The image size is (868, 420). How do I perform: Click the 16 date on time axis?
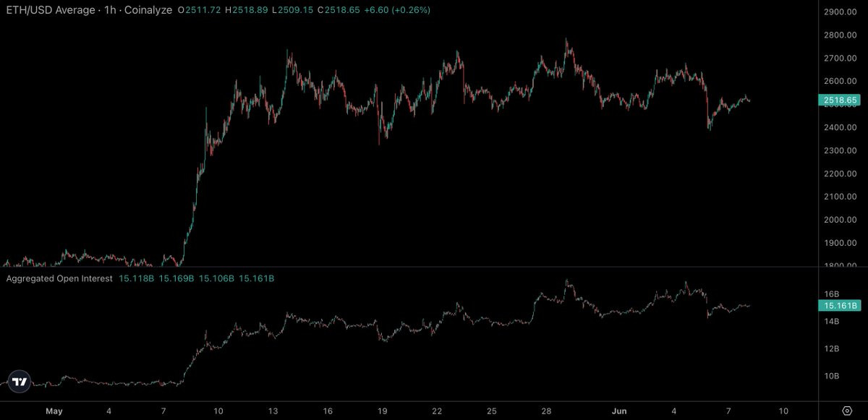[x=328, y=411]
